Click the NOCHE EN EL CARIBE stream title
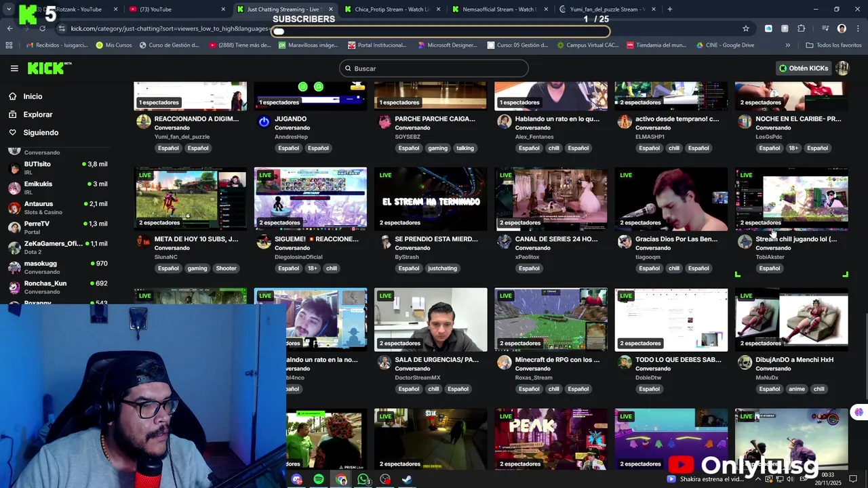 pyautogui.click(x=798, y=119)
